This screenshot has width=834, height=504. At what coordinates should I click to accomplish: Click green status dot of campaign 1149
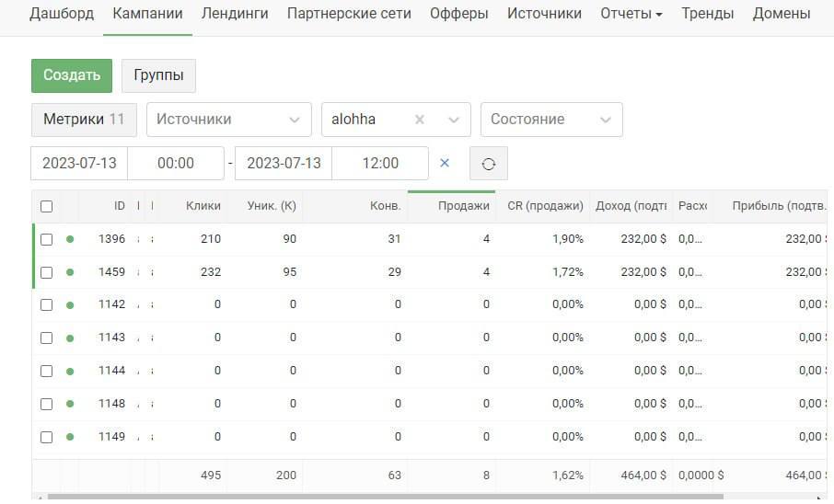[x=70, y=437]
